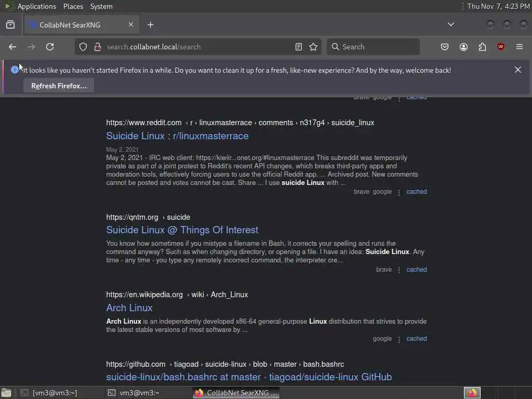Bookmark this page with the star icon
Image resolution: width=532 pixels, height=399 pixels.
tap(313, 47)
